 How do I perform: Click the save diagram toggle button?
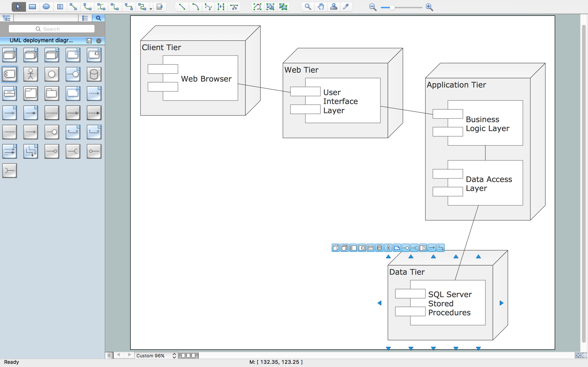[x=89, y=40]
